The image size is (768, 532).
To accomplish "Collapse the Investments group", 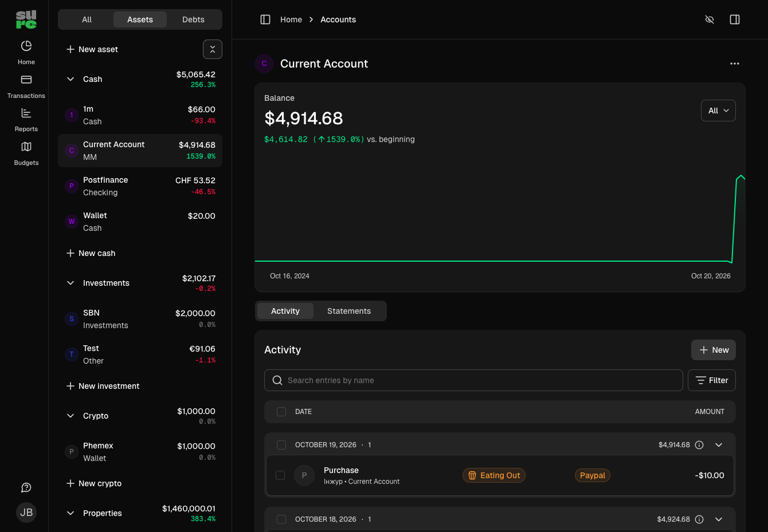I will pyautogui.click(x=70, y=283).
